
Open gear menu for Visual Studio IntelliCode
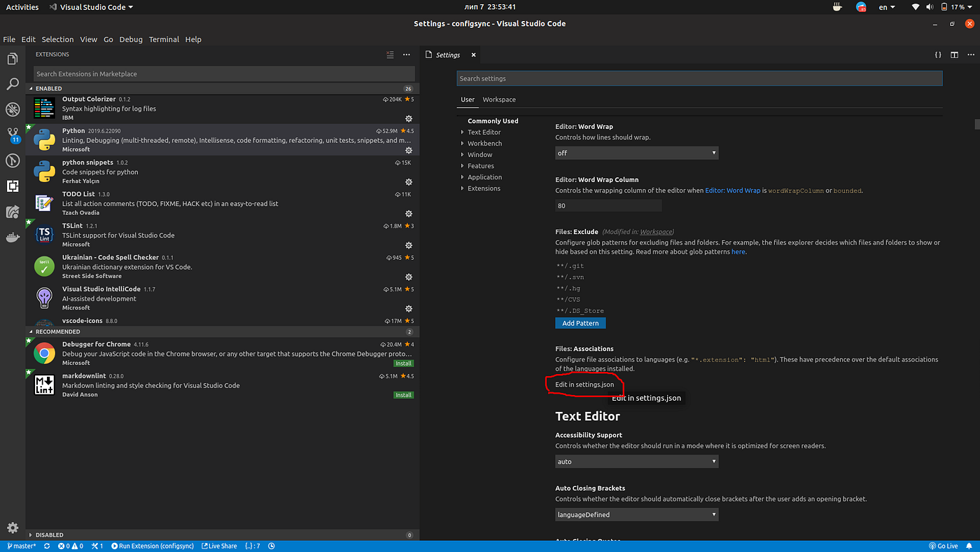coord(409,308)
